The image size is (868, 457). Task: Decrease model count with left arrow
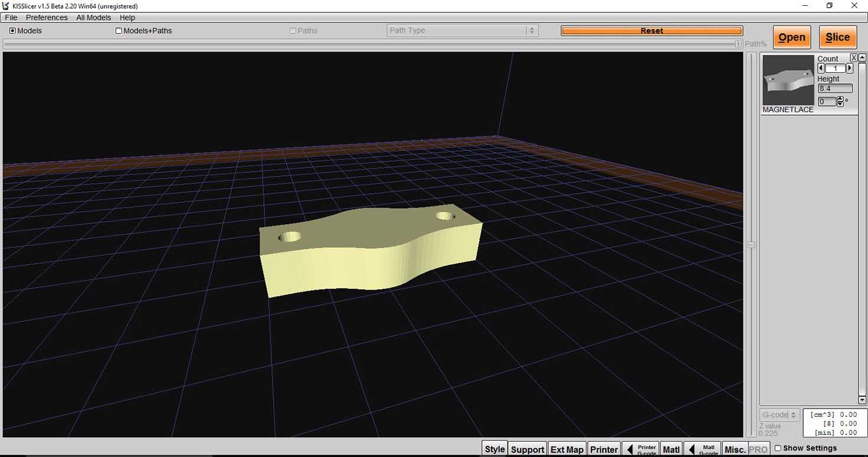point(821,68)
